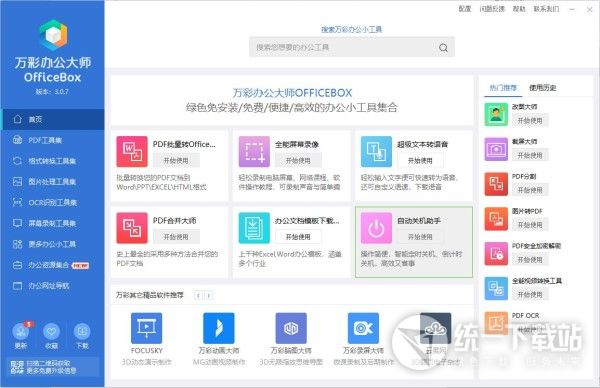Open the PDF合并大师 red icon
This screenshot has height=388, width=600.
click(x=132, y=228)
